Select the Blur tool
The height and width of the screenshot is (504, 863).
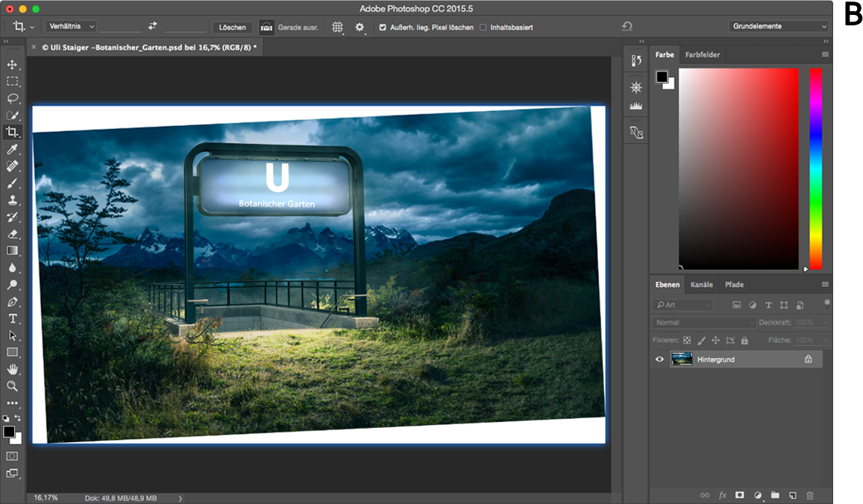pos(12,268)
